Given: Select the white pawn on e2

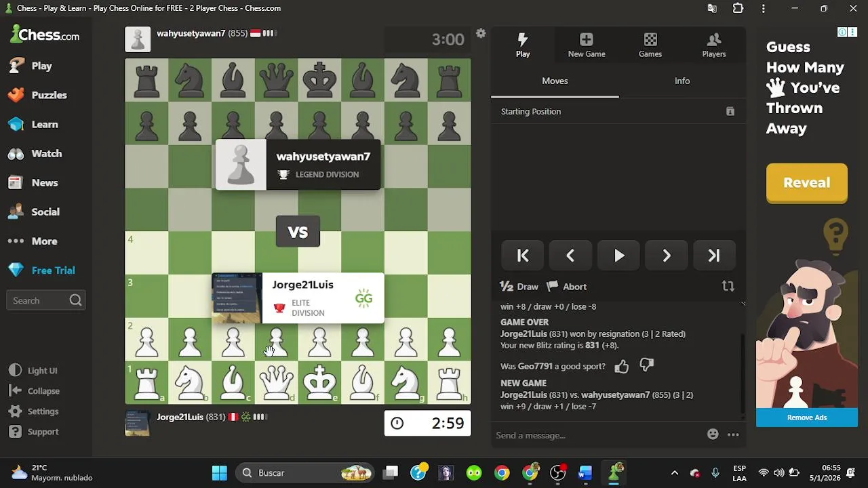Looking at the screenshot, I should click(319, 340).
